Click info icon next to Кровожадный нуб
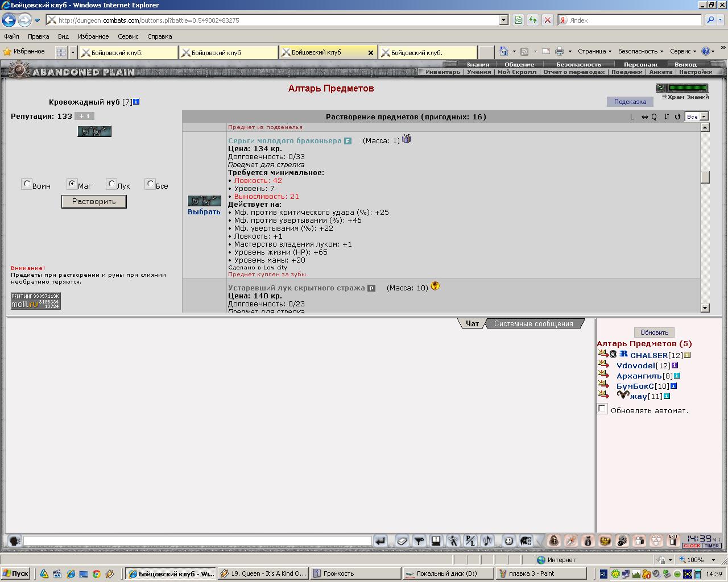 click(136, 102)
